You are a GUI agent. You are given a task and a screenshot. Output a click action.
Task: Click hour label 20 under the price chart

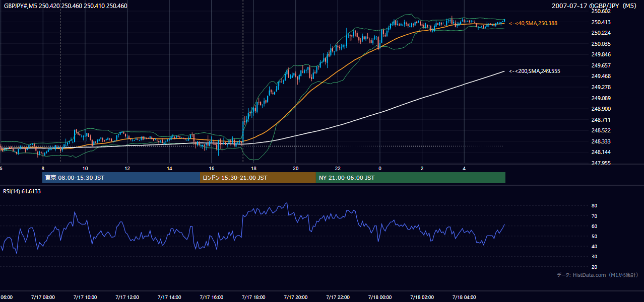296,168
